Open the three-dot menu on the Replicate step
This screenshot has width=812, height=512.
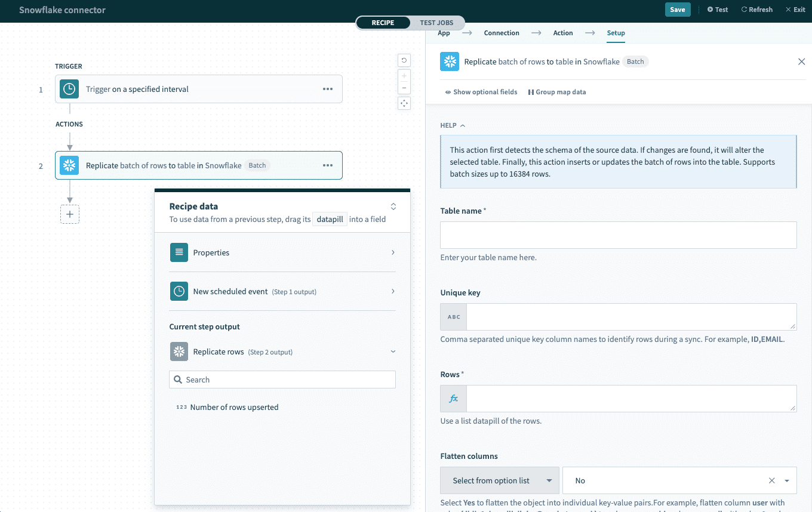tap(328, 165)
